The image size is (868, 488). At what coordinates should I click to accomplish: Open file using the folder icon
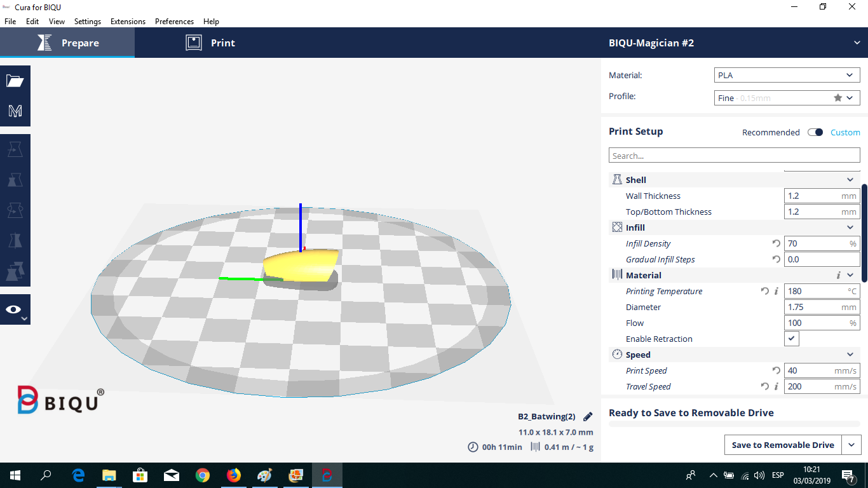pyautogui.click(x=15, y=81)
